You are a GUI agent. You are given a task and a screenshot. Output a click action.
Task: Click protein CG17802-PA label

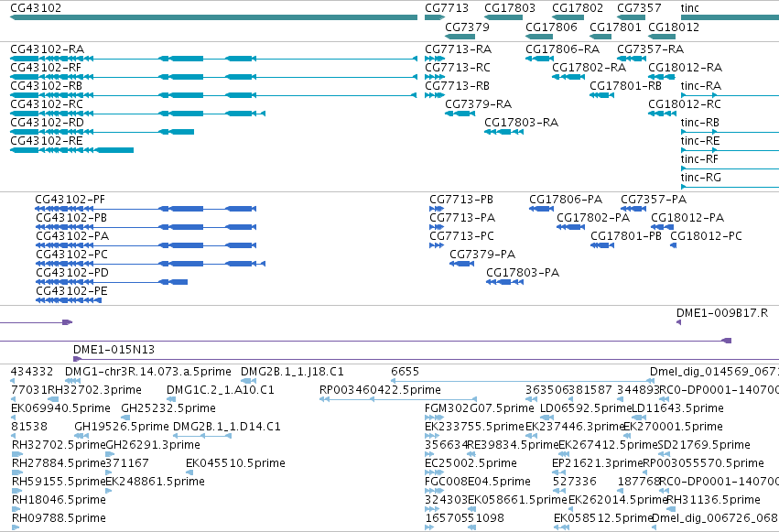(x=592, y=218)
